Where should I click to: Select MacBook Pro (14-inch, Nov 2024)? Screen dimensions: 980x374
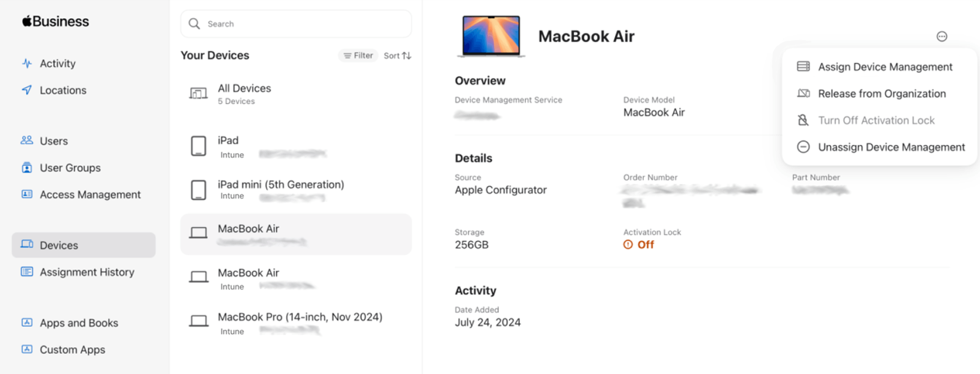300,322
